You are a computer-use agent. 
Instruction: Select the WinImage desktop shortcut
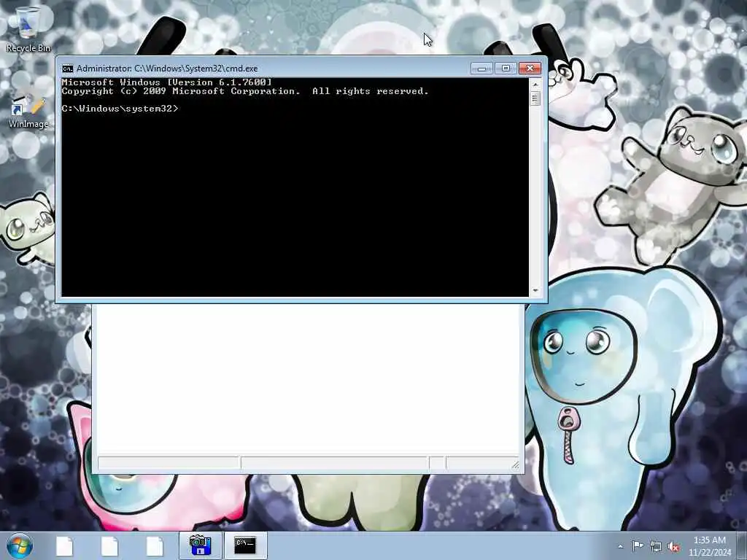click(28, 112)
